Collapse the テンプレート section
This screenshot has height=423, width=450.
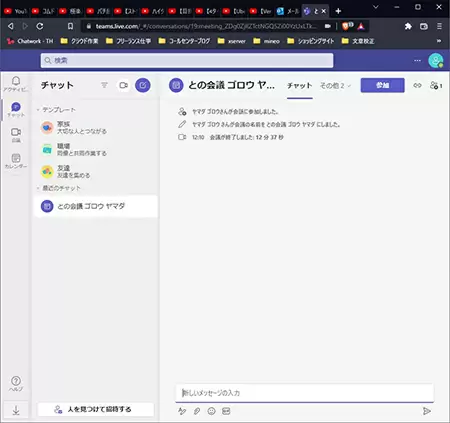38,110
